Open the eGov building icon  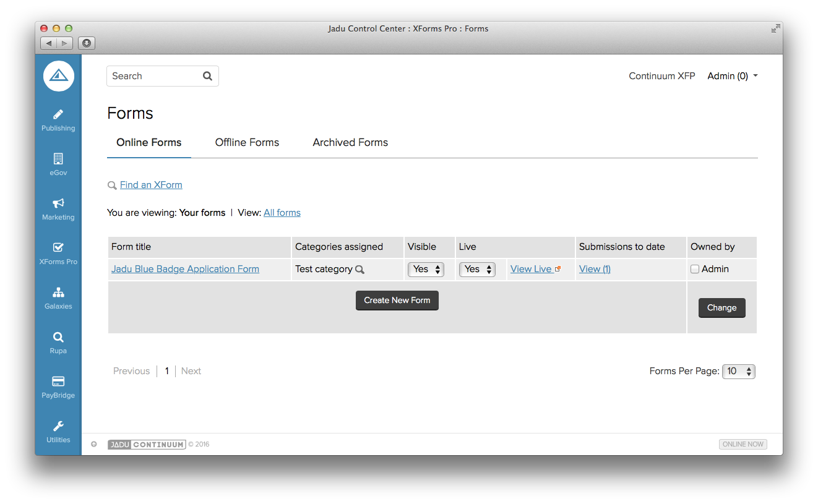pos(58,159)
